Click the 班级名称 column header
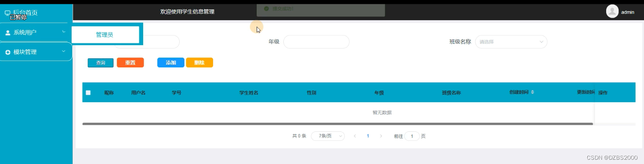The height and width of the screenshot is (164, 644). click(451, 93)
